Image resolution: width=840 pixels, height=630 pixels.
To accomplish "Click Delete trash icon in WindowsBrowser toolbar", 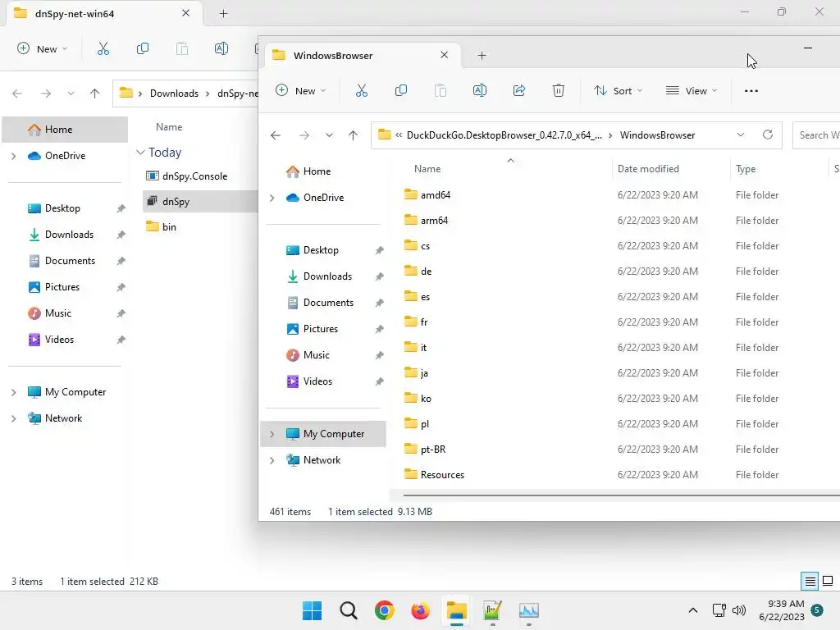I will point(558,90).
